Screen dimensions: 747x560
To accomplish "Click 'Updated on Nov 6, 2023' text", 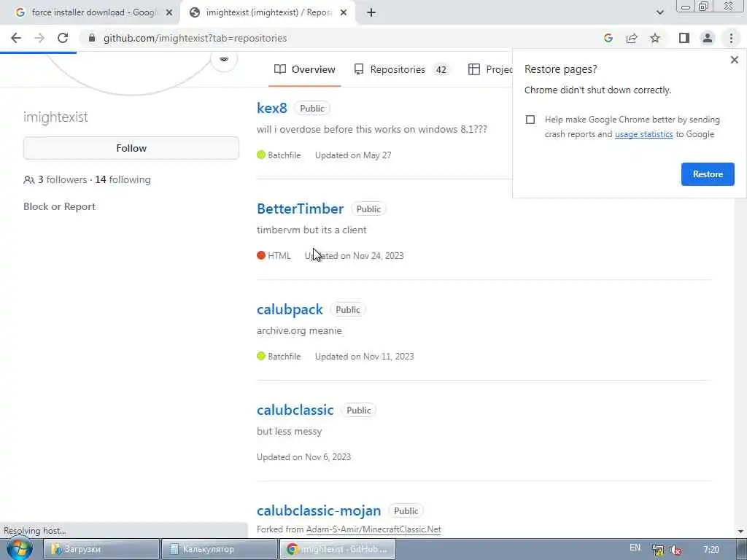I will (x=304, y=457).
